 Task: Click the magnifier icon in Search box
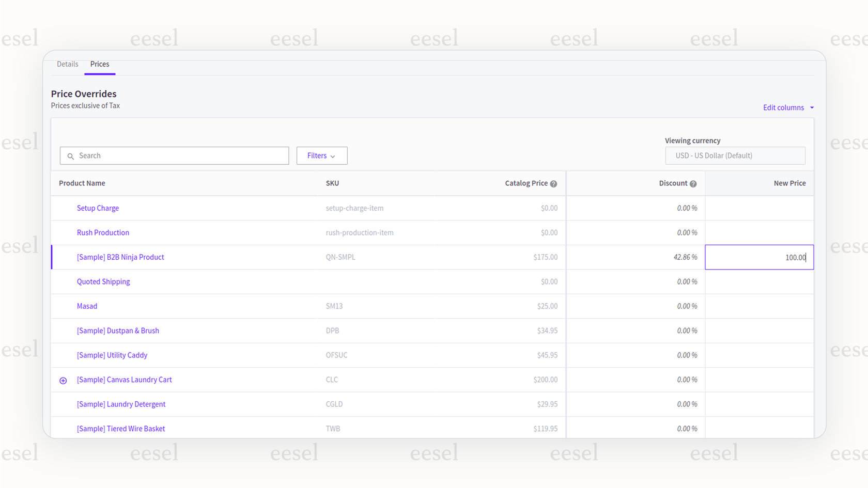(71, 156)
